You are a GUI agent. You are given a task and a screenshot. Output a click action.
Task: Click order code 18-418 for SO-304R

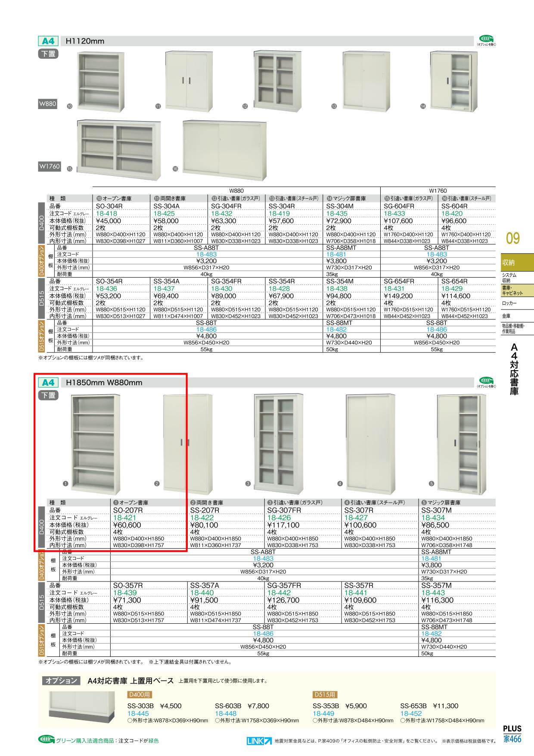106,213
